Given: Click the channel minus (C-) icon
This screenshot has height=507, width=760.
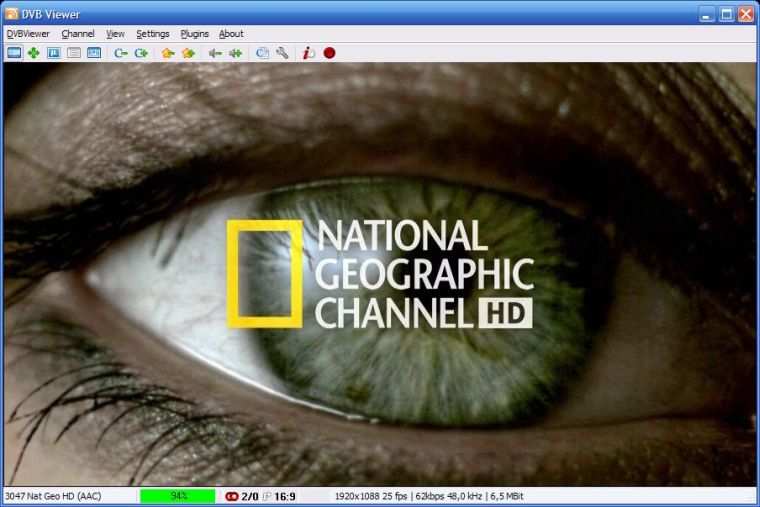Looking at the screenshot, I should click(121, 53).
